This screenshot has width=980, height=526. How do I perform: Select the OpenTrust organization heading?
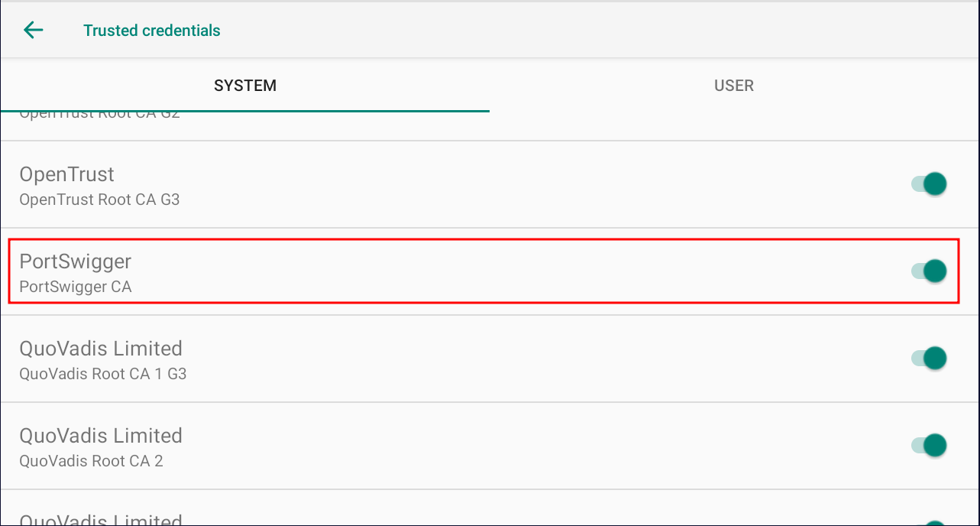coord(67,174)
